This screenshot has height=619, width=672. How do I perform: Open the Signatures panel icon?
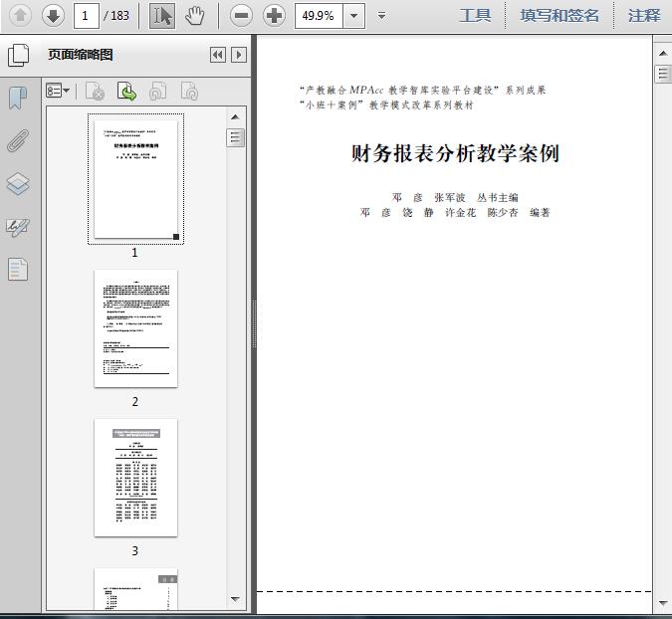coord(18,227)
